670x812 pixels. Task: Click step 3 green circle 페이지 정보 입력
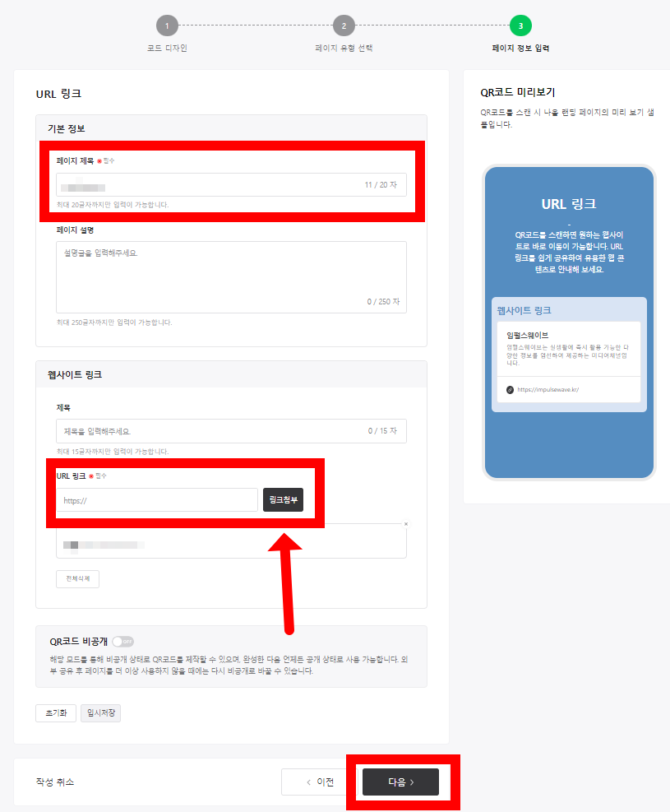520,26
